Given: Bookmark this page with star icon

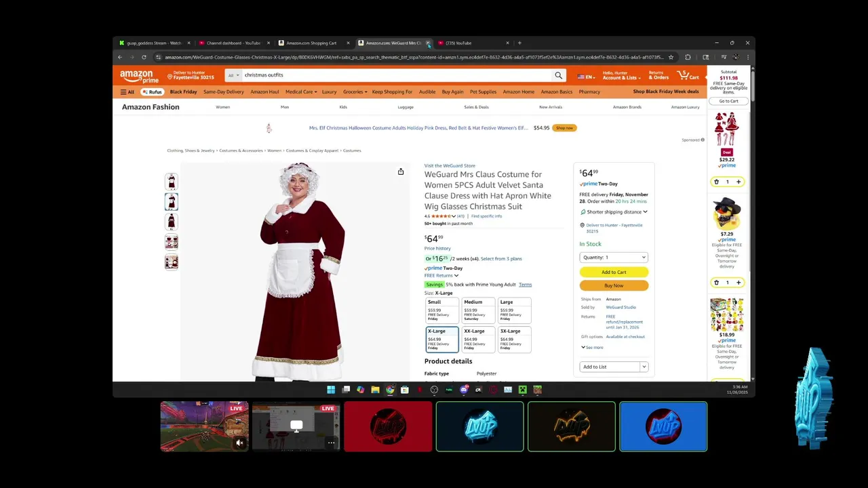Looking at the screenshot, I should click(671, 57).
